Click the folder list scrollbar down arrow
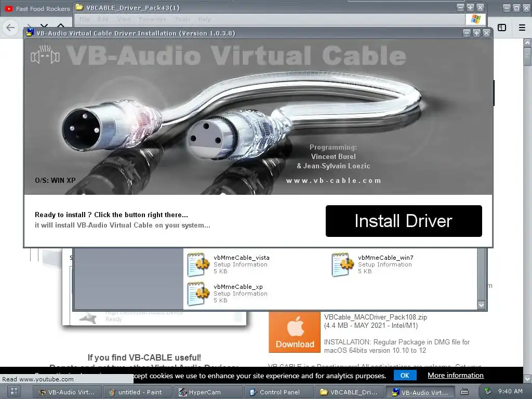This screenshot has width=532, height=399. [481, 305]
